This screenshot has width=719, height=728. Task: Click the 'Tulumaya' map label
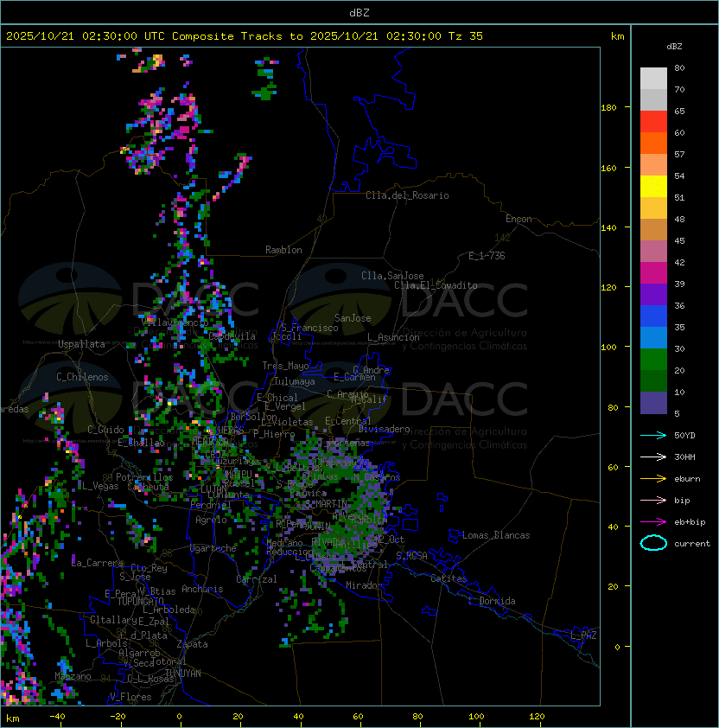point(295,381)
